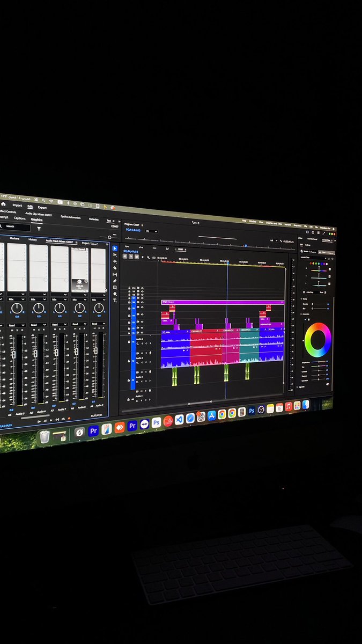Select the Type tool
362x644 pixels.
pyautogui.click(x=115, y=300)
